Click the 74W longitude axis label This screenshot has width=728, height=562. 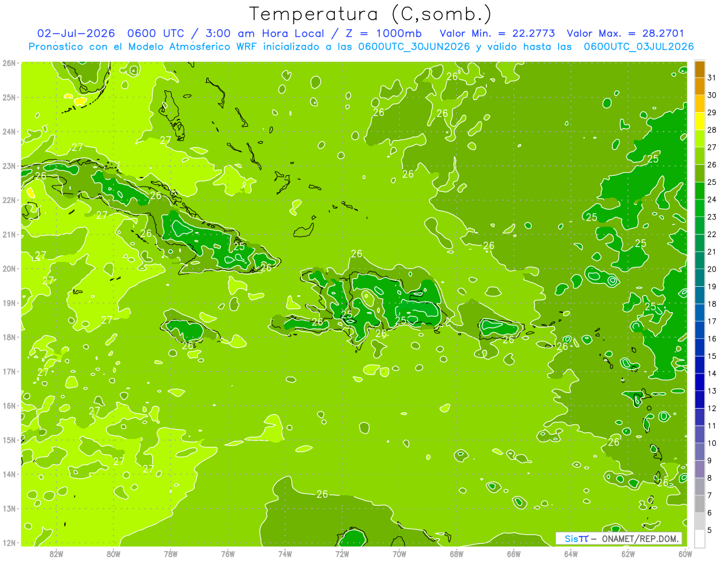[285, 554]
